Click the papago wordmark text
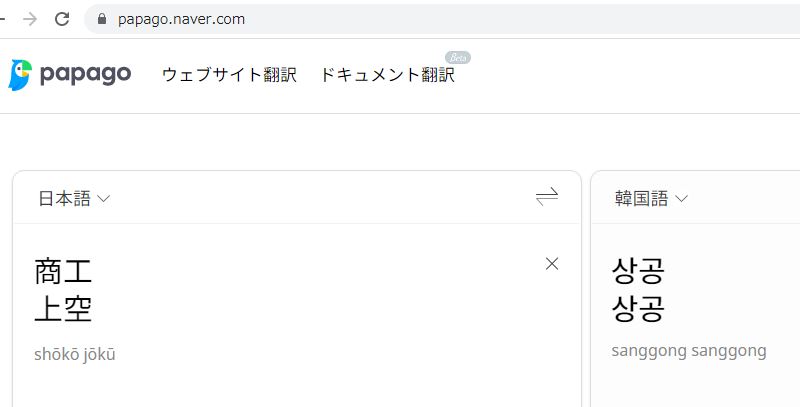The width and height of the screenshot is (800, 407). click(x=86, y=75)
